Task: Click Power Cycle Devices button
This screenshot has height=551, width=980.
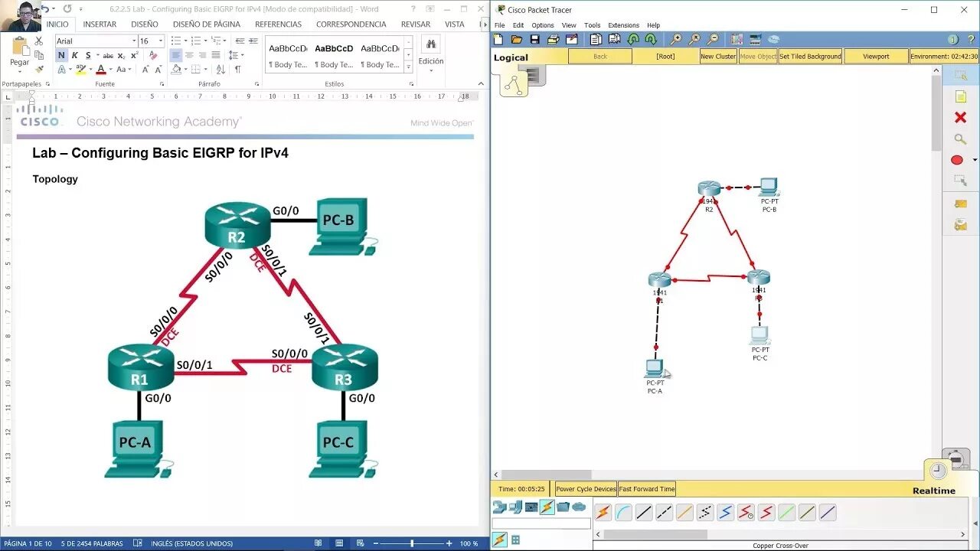Action: click(x=586, y=489)
